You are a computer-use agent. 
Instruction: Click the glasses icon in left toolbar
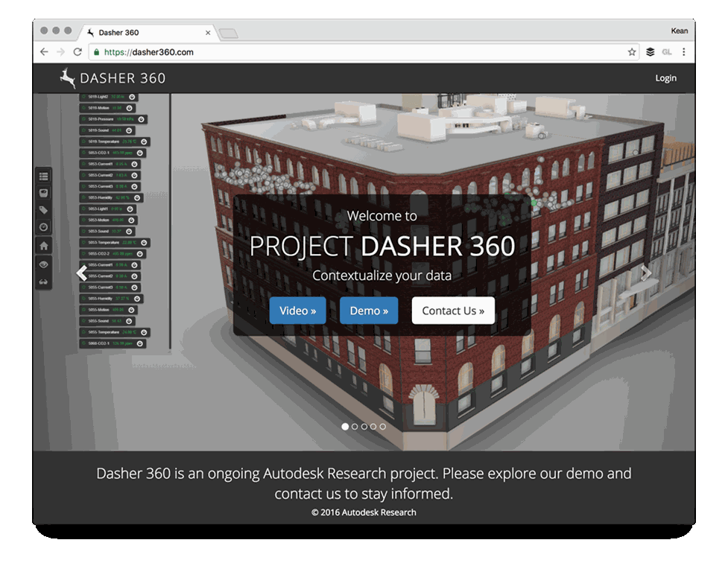click(44, 281)
